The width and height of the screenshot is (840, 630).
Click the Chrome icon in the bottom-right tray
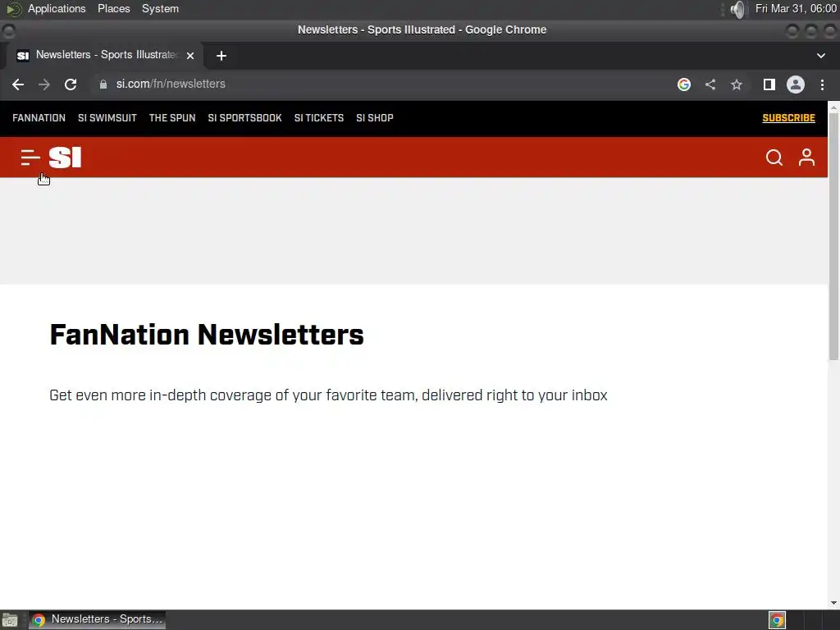click(777, 620)
